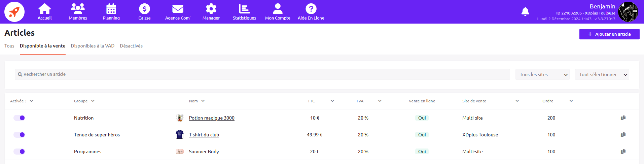Screen dimensions: 644x164
Task: Open the T-shirt du club link
Action: coord(204,135)
